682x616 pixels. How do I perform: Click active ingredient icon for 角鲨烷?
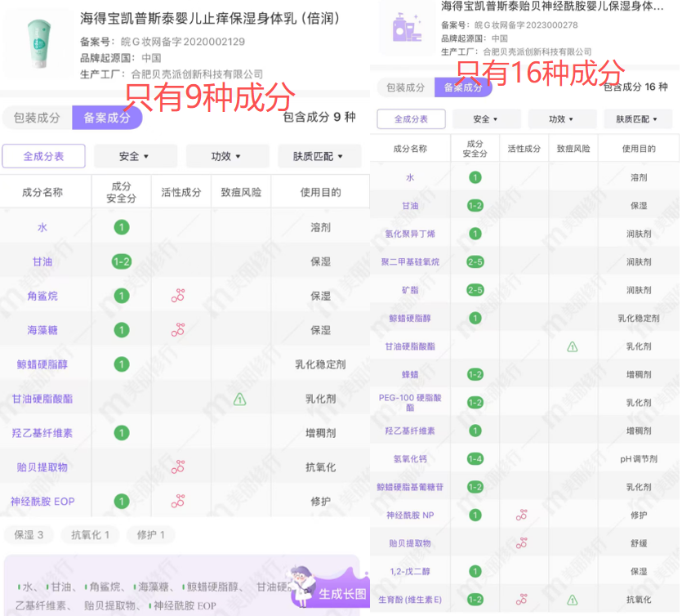(x=178, y=296)
